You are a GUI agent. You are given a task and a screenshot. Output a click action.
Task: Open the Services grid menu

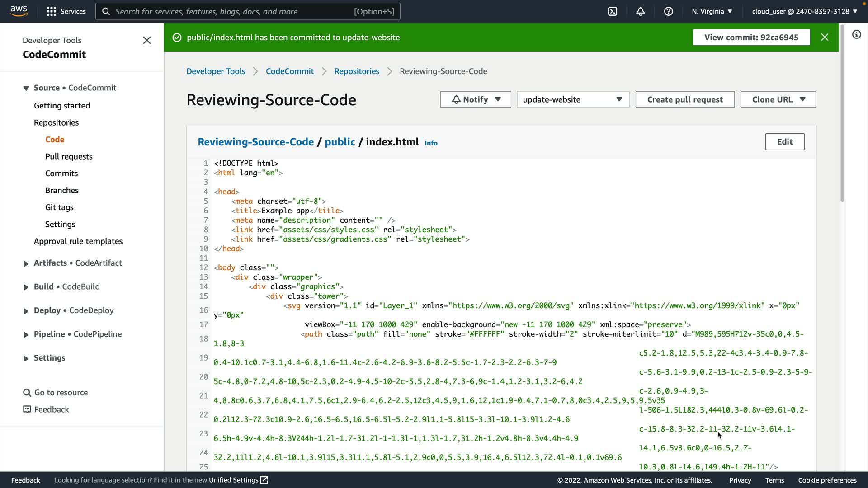(x=66, y=11)
